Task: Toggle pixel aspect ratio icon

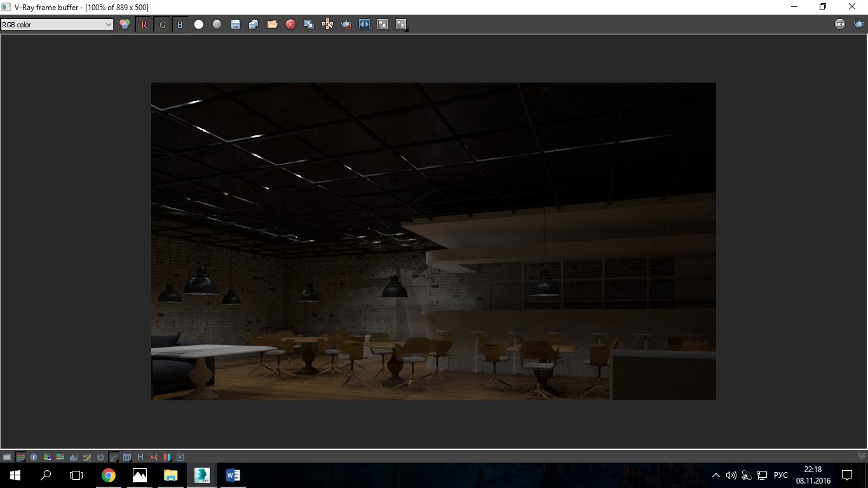Action: 154,457
